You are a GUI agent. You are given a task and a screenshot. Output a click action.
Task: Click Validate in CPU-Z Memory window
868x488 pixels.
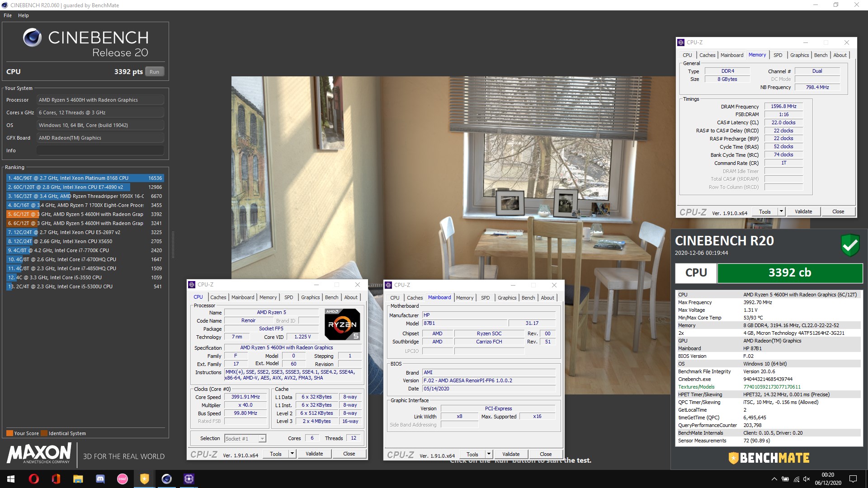point(803,211)
